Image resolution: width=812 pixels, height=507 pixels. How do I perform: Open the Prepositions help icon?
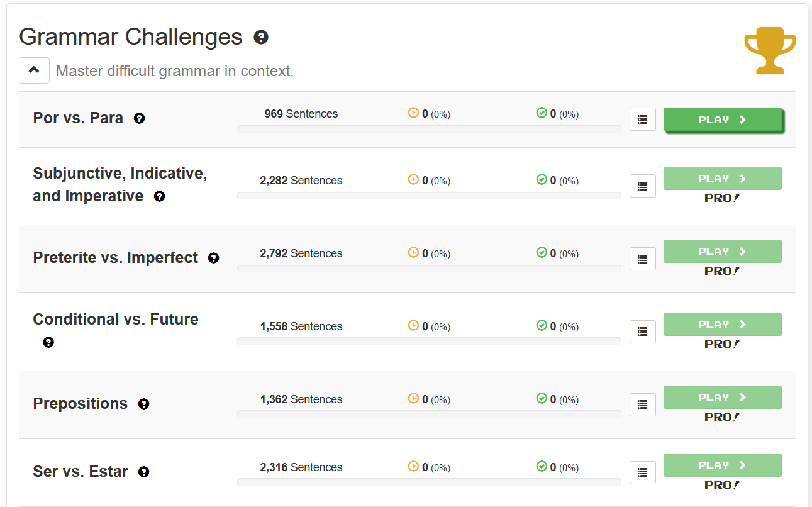click(x=144, y=404)
